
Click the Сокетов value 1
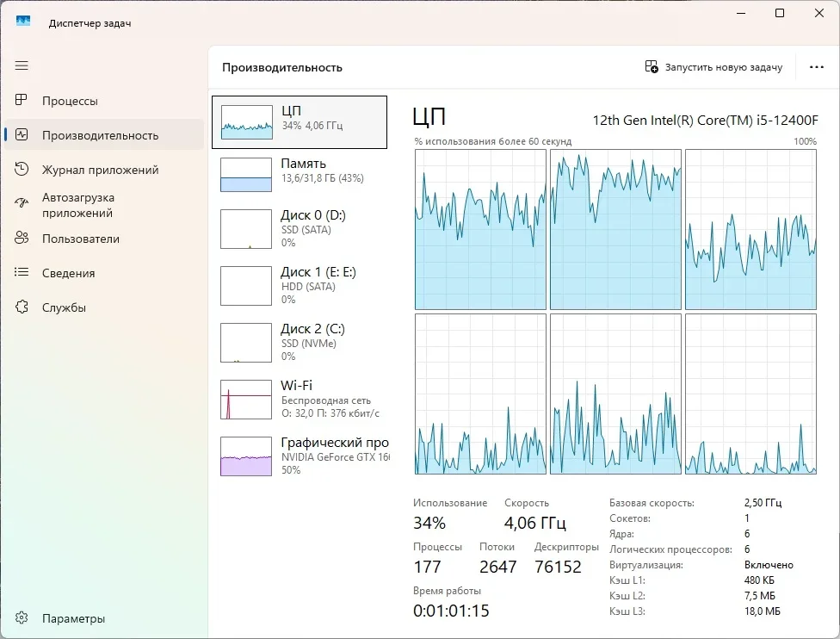[747, 518]
